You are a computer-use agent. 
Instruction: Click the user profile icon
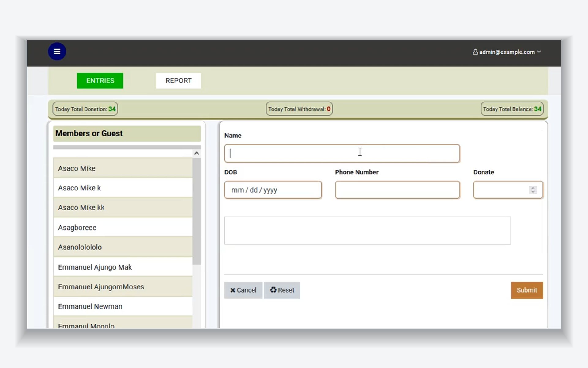click(x=475, y=52)
